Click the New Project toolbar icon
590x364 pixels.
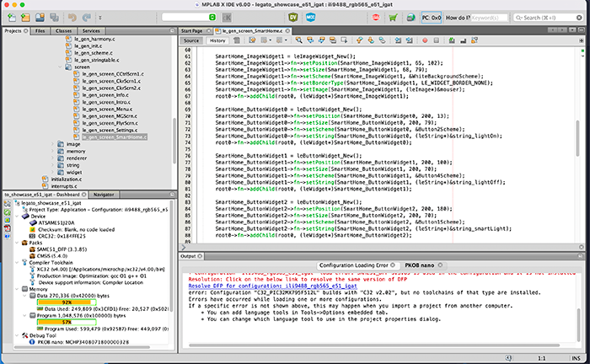[x=25, y=17]
